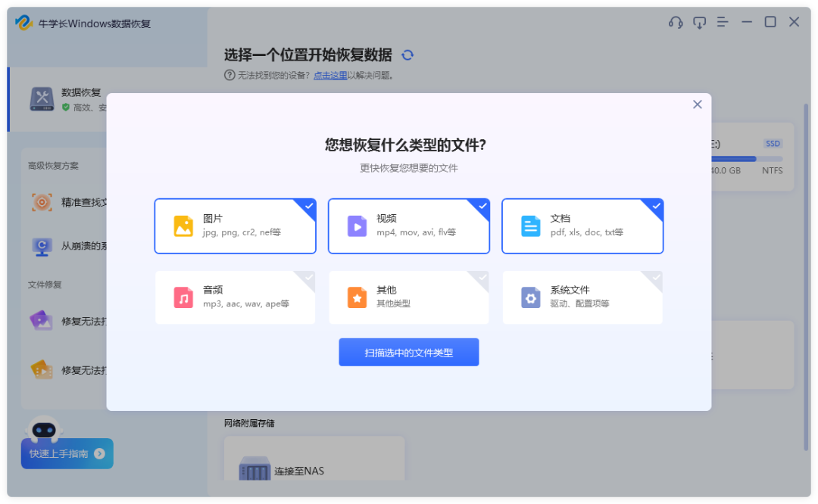Click the gear icon for 系统文件
Image resolution: width=818 pixels, height=504 pixels.
[x=530, y=297]
